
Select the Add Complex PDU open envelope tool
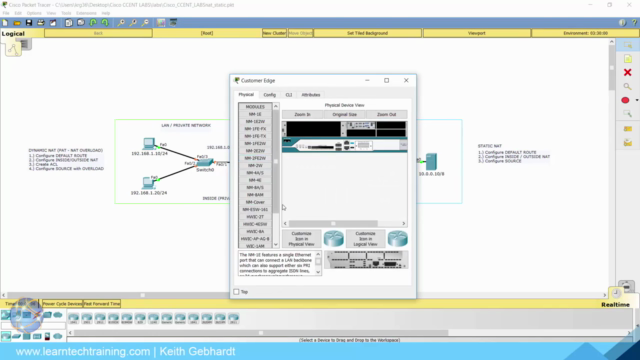pyautogui.click(x=627, y=143)
